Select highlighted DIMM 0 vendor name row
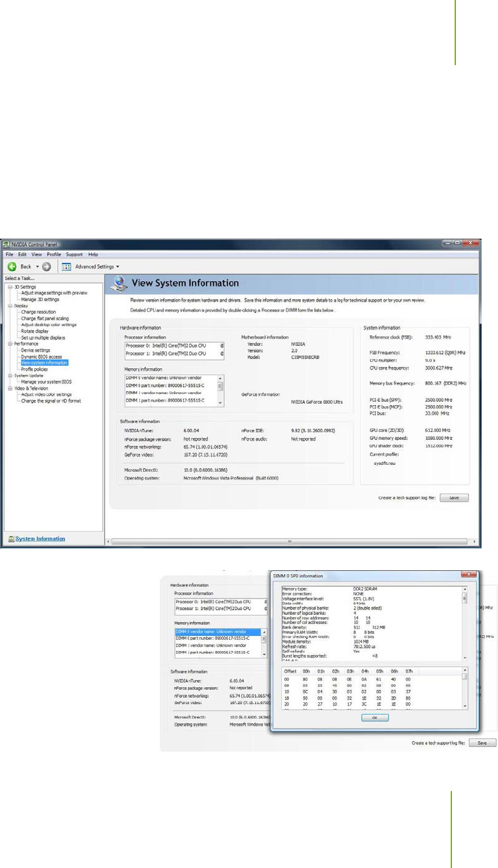This screenshot has height=868, width=498. point(218,631)
